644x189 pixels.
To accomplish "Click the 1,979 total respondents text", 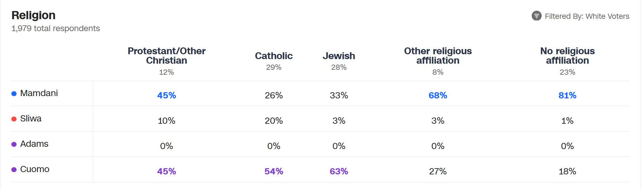I will [x=56, y=29].
